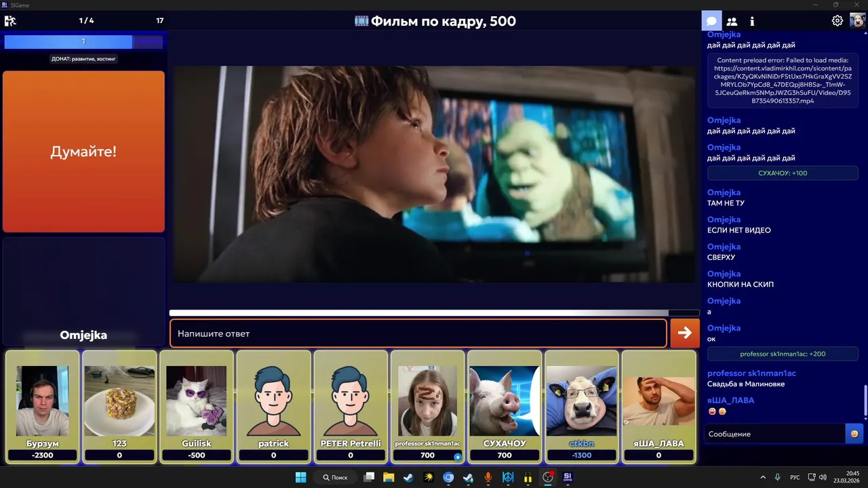
Task: Click the round progress bar labeled 1
Action: coord(83,42)
